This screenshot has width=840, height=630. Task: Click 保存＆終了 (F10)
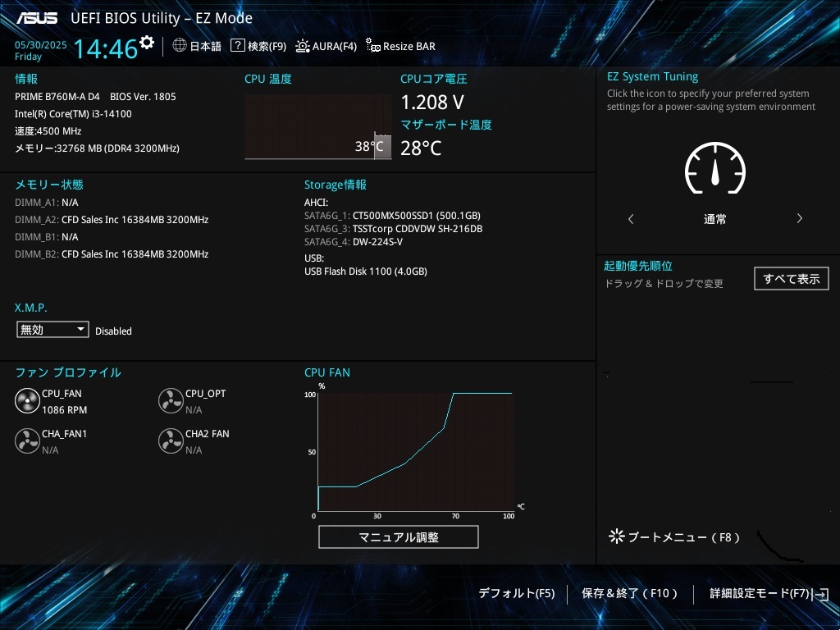pyautogui.click(x=629, y=593)
